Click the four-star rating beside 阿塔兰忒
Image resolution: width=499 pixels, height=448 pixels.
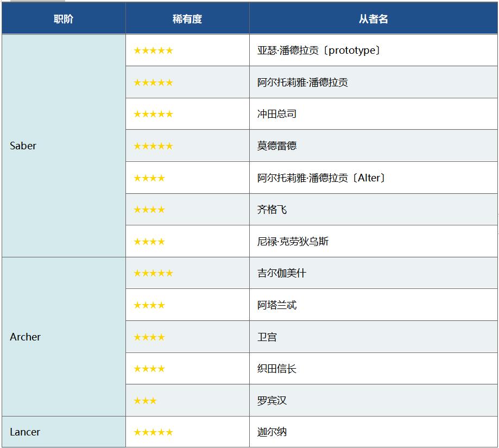[x=149, y=305]
